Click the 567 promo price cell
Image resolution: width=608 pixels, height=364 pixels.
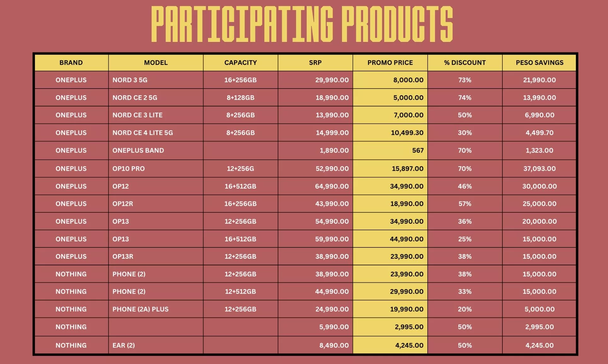[418, 150]
